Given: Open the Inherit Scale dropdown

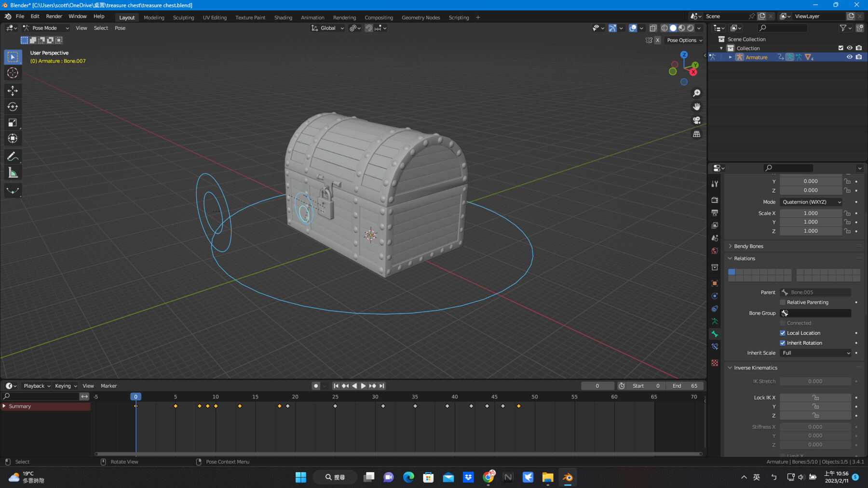Looking at the screenshot, I should pyautogui.click(x=815, y=353).
